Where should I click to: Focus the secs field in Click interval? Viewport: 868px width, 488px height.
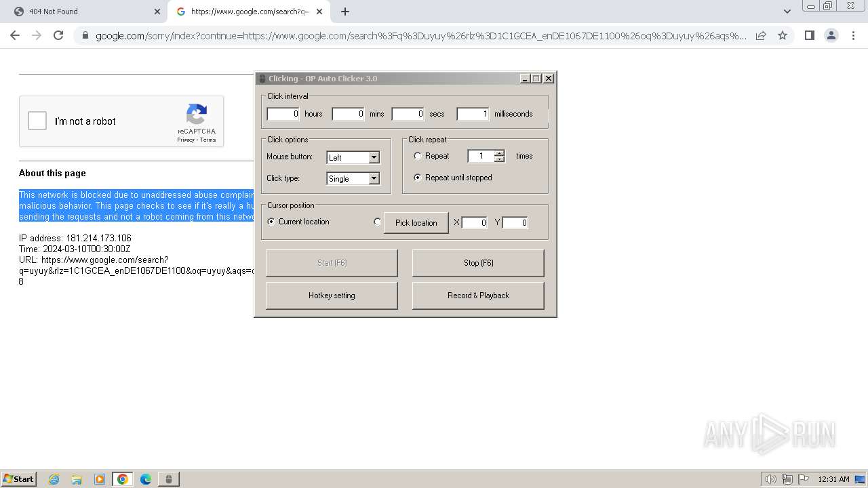click(x=408, y=114)
